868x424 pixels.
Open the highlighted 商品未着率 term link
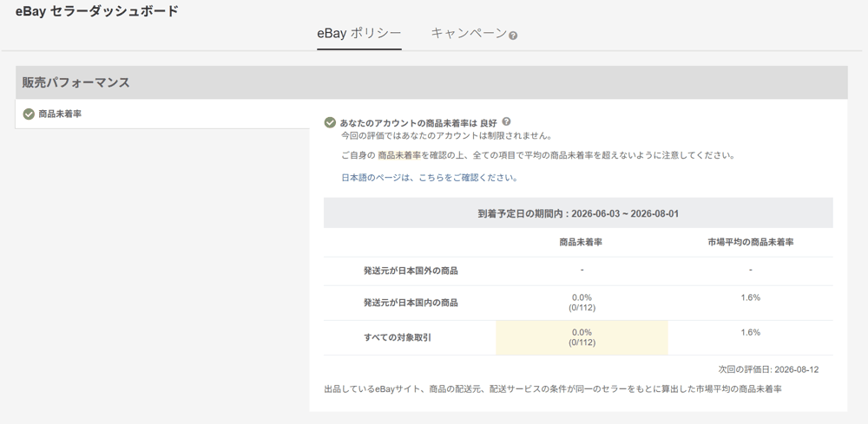click(x=399, y=155)
